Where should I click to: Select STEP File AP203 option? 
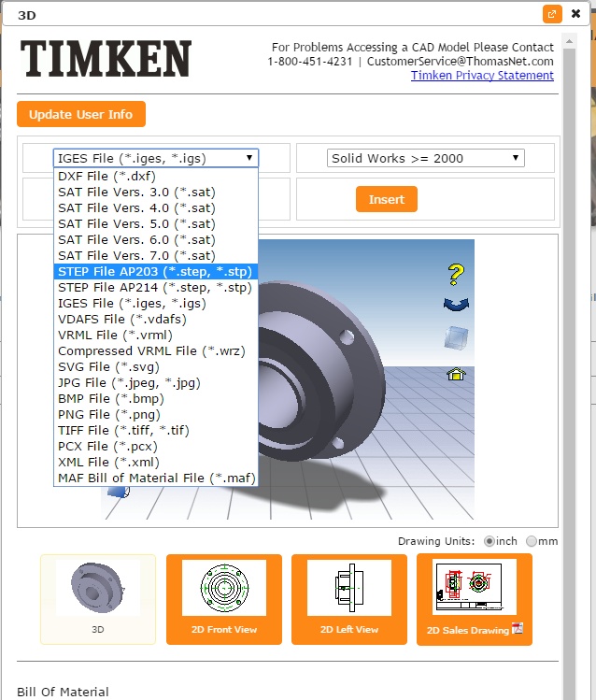pyautogui.click(x=156, y=271)
